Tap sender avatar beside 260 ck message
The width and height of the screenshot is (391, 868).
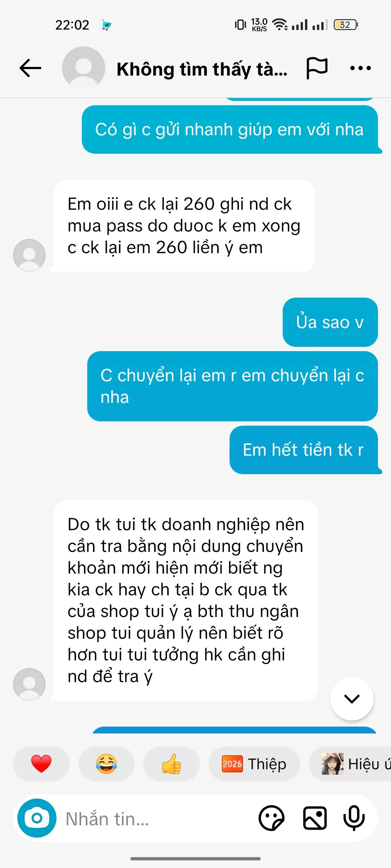pos(29,255)
